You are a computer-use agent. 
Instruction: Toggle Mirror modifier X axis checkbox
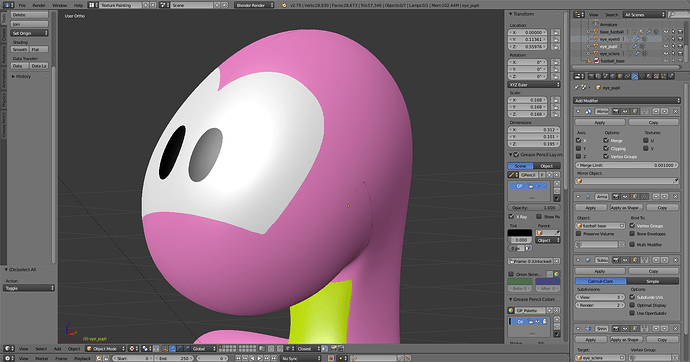tap(579, 140)
